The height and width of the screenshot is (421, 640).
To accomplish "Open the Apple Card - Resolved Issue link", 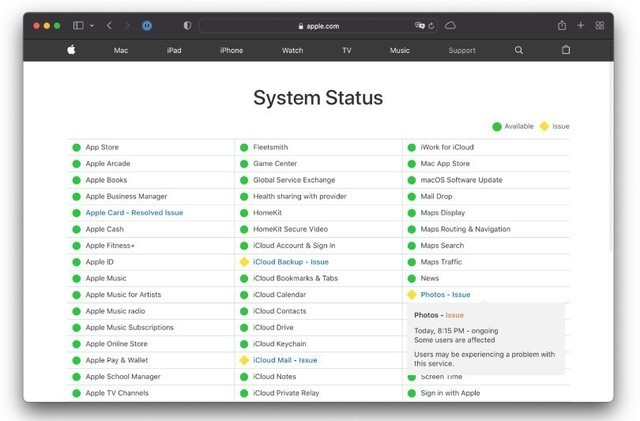I will pos(134,213).
